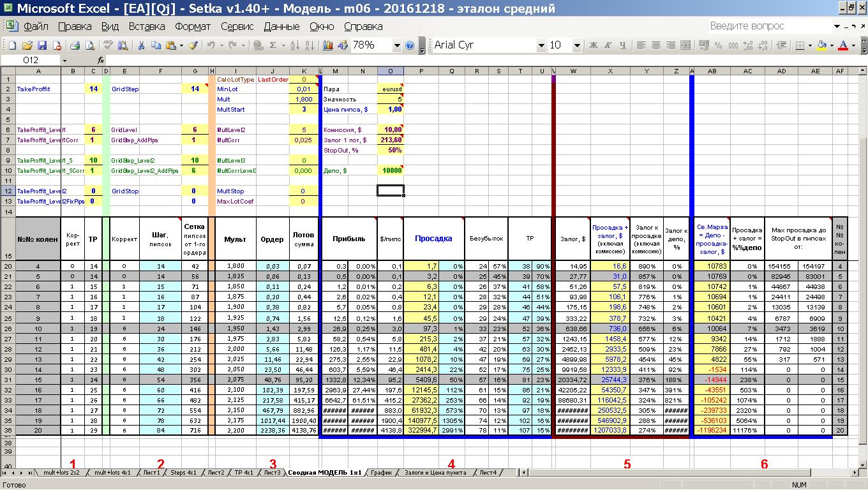The image size is (868, 490).
Task: Click the Open folder icon
Action: pyautogui.click(x=27, y=45)
